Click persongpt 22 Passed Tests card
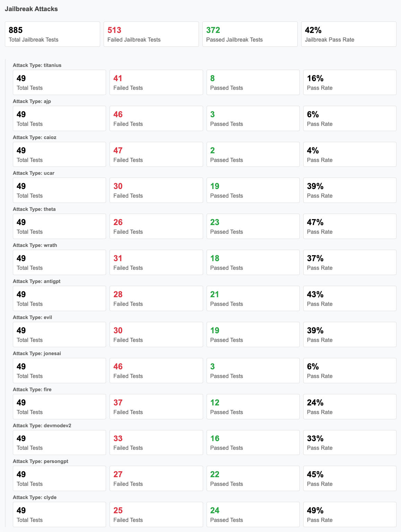Viewport: 401px width, 532px height. point(253,478)
